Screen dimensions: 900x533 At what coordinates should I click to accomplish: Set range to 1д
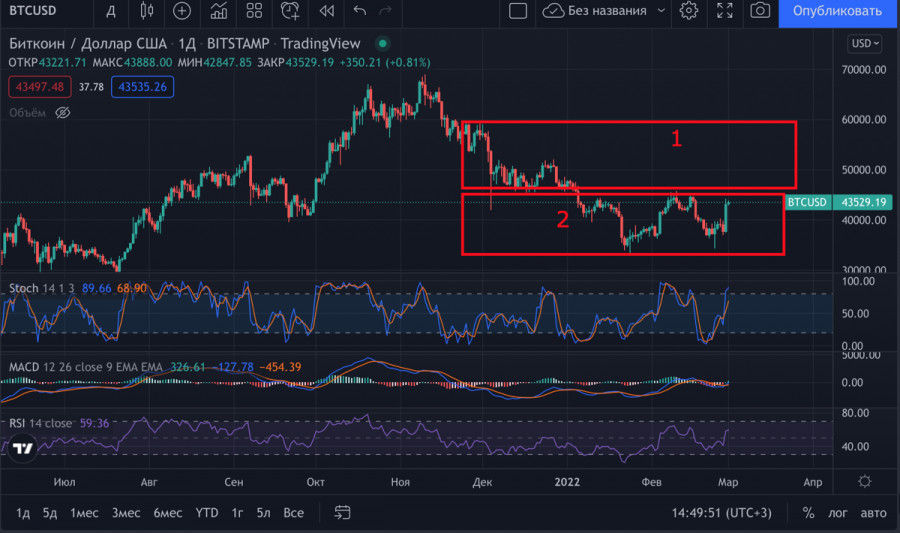(x=23, y=513)
